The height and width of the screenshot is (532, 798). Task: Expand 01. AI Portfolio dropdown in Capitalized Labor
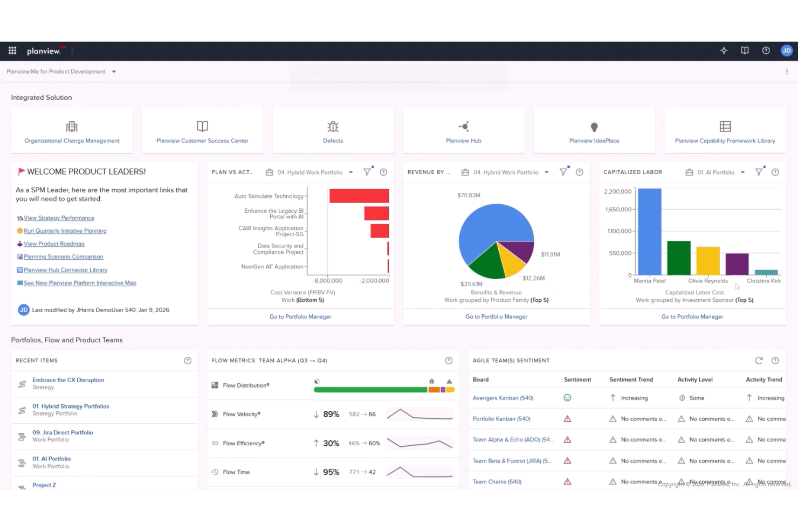[742, 172]
